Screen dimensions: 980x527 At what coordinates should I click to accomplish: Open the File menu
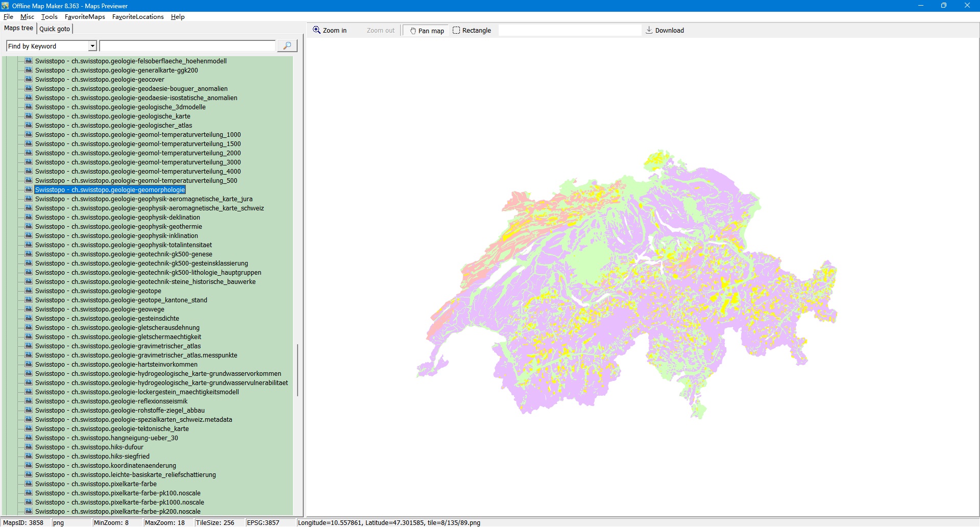pos(8,17)
